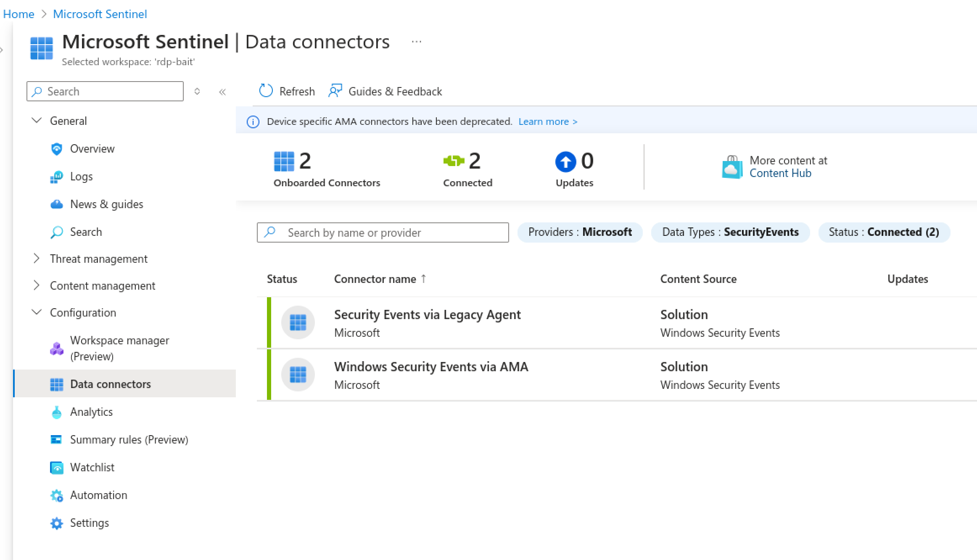
Task: Expand the Threat management section
Action: [x=37, y=259]
